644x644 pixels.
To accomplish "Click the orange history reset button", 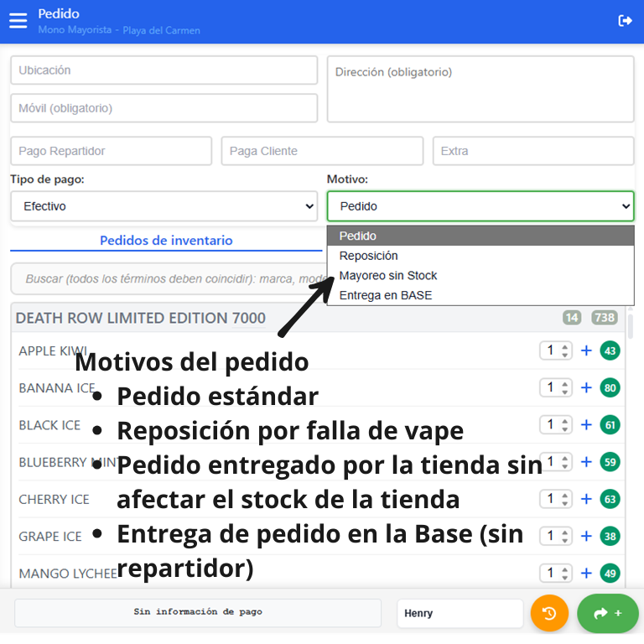I will tap(549, 613).
